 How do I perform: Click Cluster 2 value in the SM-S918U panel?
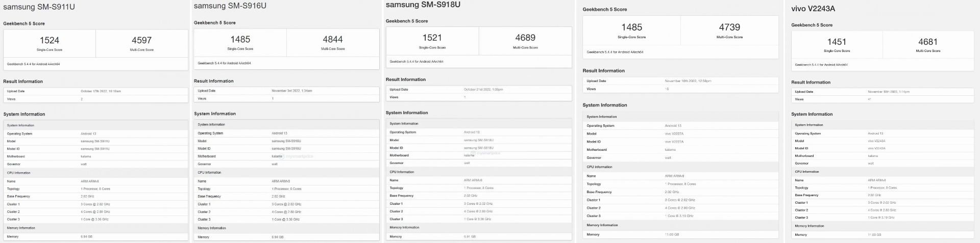(478, 211)
